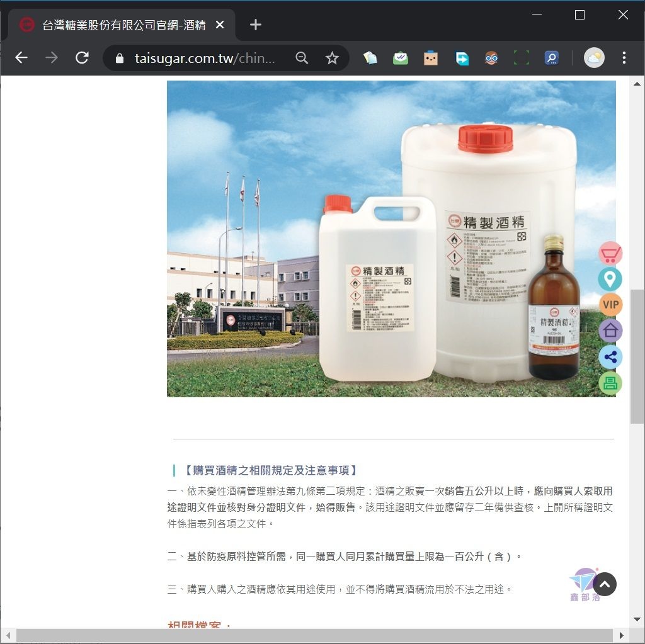Select the 台灣糖業股份有限公司官網-酒精 tab
This screenshot has width=645, height=644.
[x=122, y=25]
